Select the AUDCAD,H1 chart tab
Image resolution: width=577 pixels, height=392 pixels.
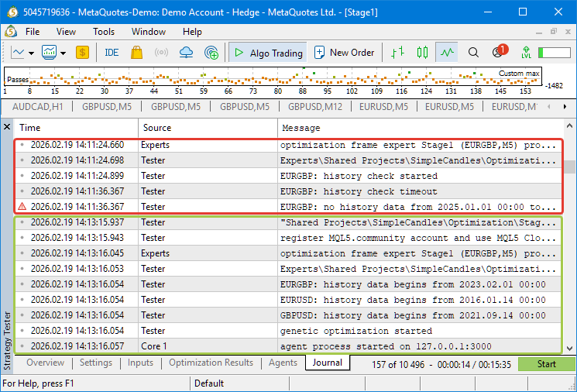click(x=37, y=107)
